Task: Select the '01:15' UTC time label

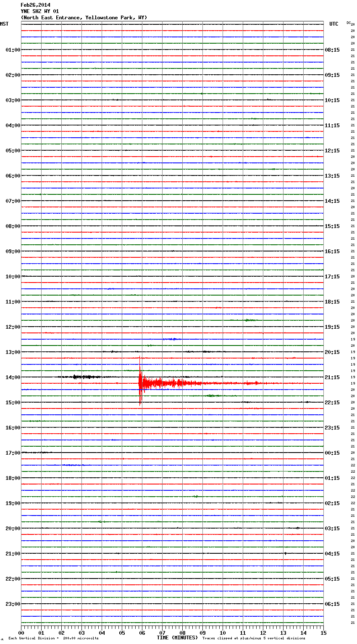Action: tap(332, 478)
